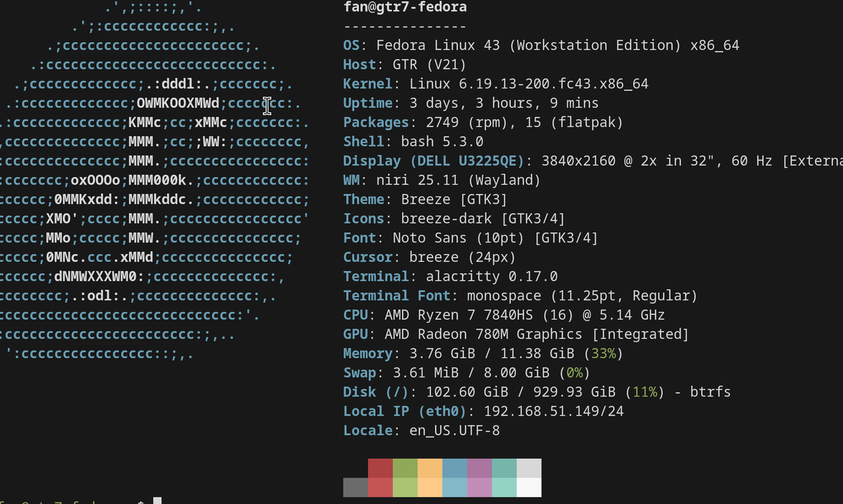The height and width of the screenshot is (504, 843).
Task: Select the lighter red palette swatch
Action: 380,487
